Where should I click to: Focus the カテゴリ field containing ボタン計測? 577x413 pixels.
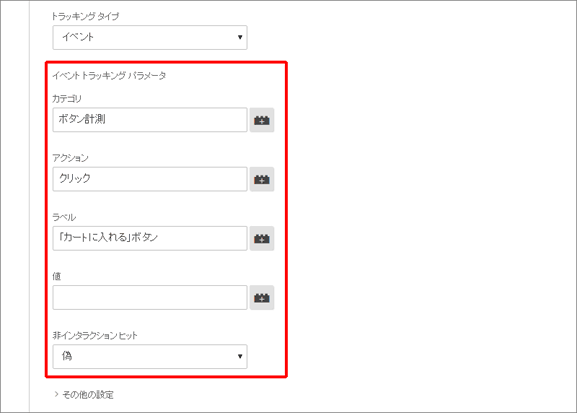150,120
